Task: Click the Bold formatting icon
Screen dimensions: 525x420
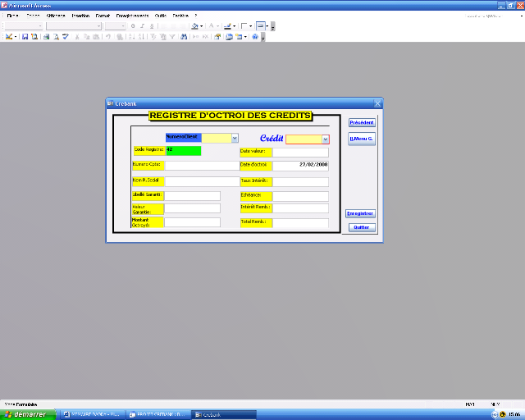Action: [133, 26]
